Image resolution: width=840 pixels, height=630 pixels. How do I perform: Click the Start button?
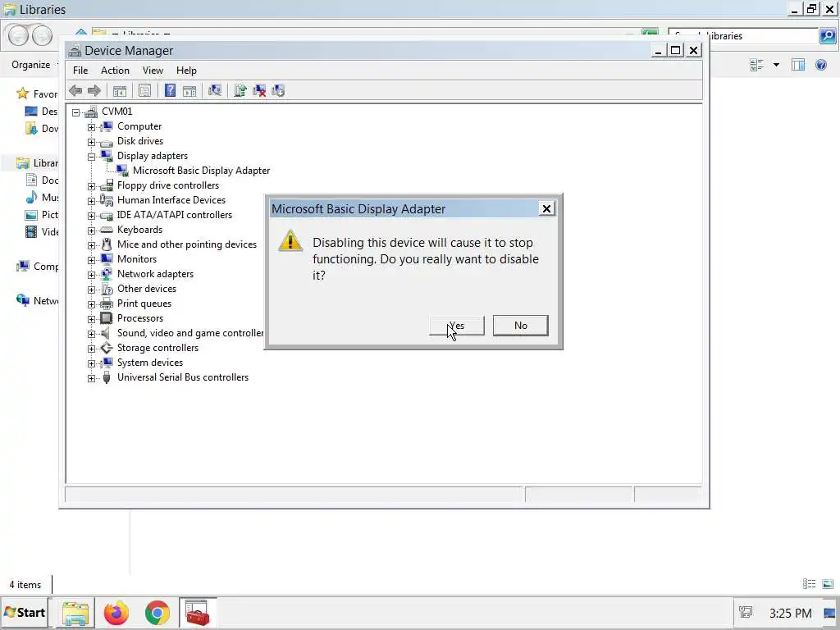click(25, 612)
